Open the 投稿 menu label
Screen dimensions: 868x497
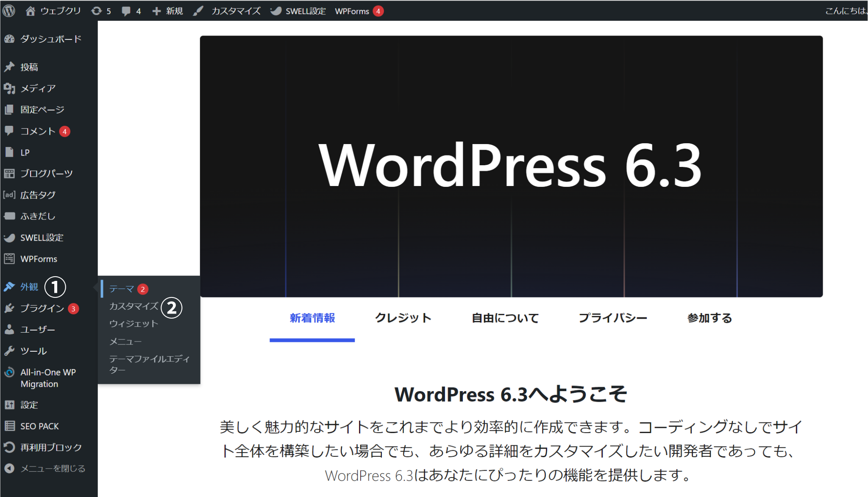pyautogui.click(x=29, y=67)
